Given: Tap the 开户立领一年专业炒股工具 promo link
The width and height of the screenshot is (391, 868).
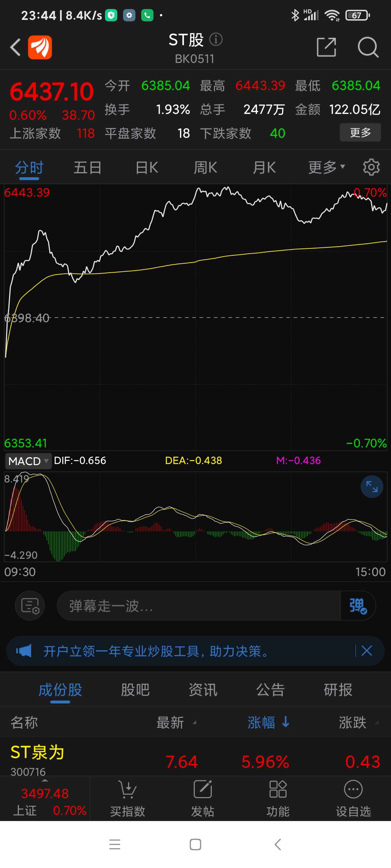Looking at the screenshot, I should [156, 651].
